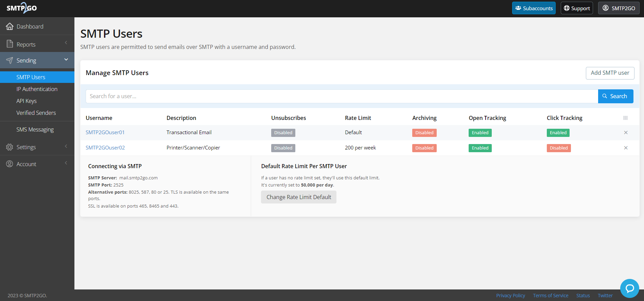Viewport: 644px width, 301px height.
Task: Expand the Account menu chevron
Action: pos(66,163)
